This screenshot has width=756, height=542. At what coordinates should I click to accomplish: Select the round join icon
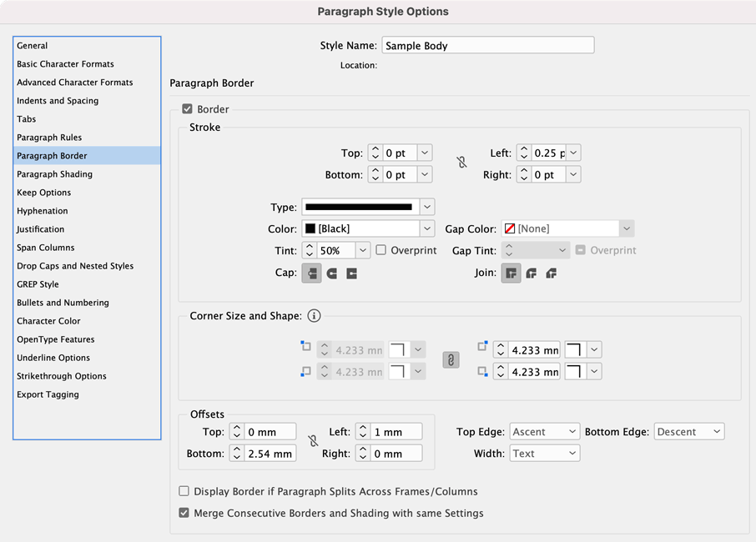[532, 274]
